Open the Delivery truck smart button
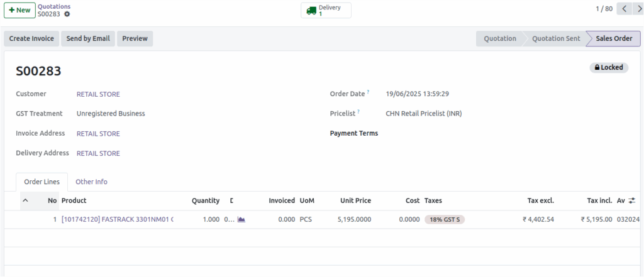Screen dimensions: 644x277 (326, 10)
